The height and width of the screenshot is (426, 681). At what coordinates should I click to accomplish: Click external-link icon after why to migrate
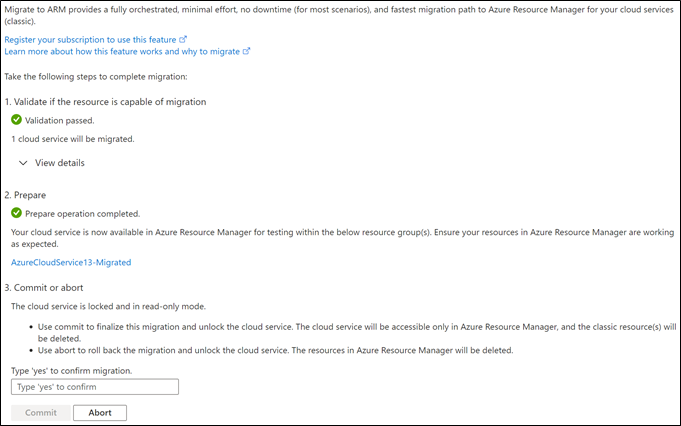tap(246, 51)
